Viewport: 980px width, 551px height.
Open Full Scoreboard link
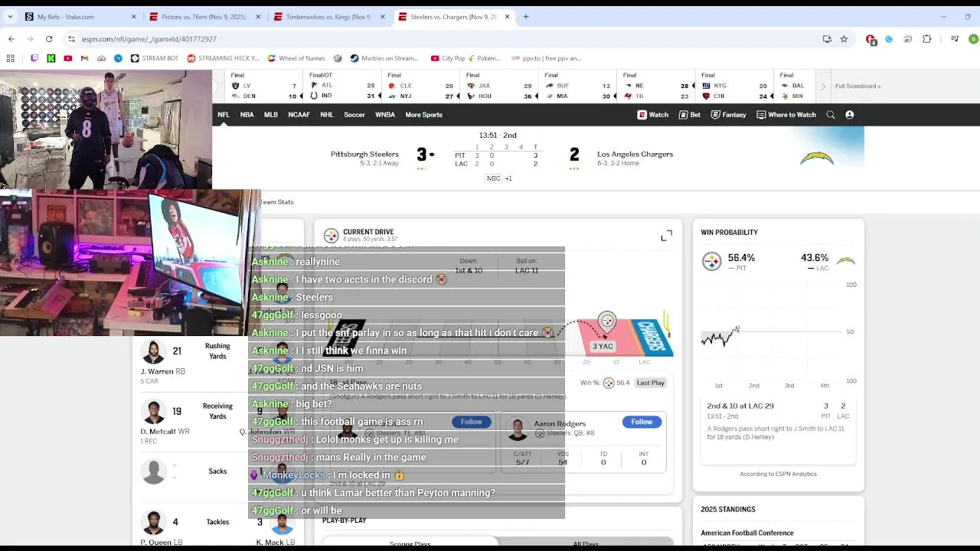pyautogui.click(x=857, y=86)
